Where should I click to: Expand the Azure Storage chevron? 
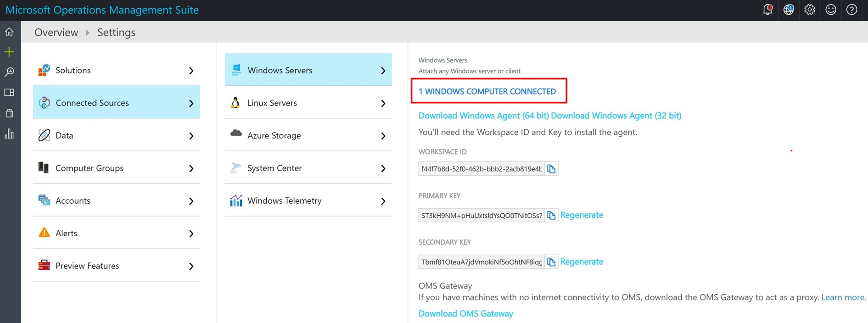coord(383,136)
